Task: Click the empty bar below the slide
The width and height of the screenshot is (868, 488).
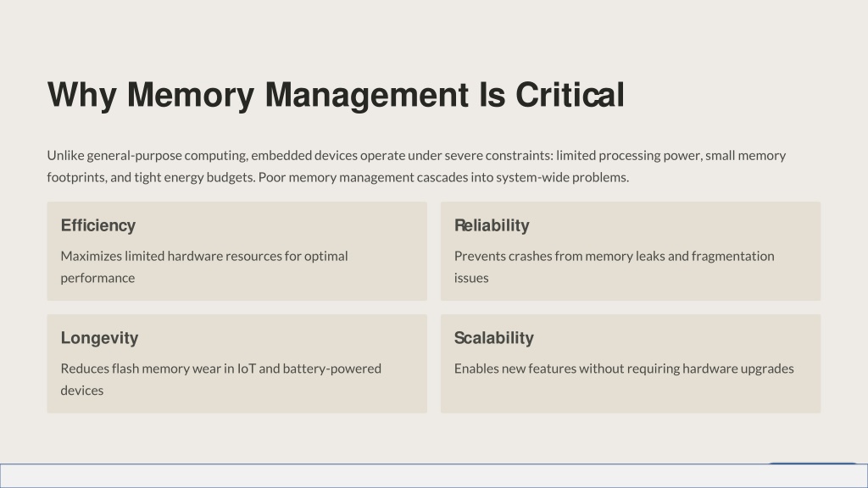Action: pos(434,476)
